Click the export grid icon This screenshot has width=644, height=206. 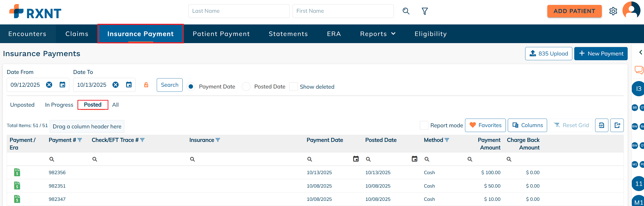[617, 125]
